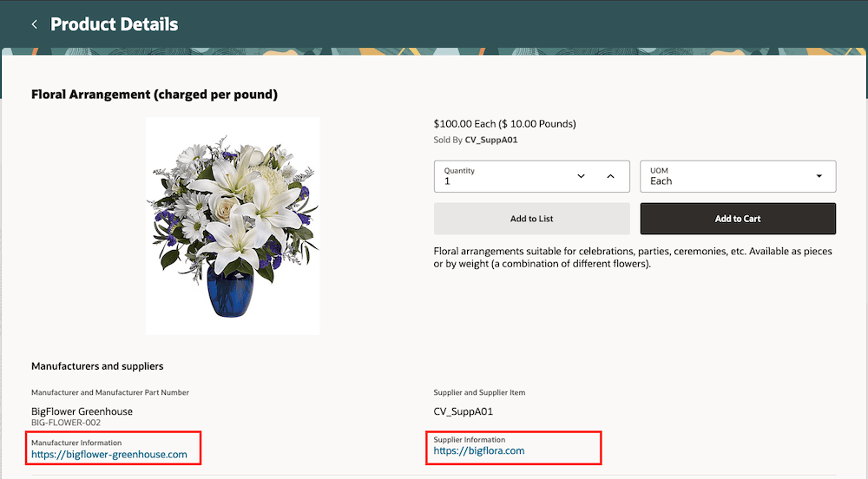This screenshot has height=479, width=868.
Task: Decrease quantity with the down chevron
Action: [x=582, y=176]
